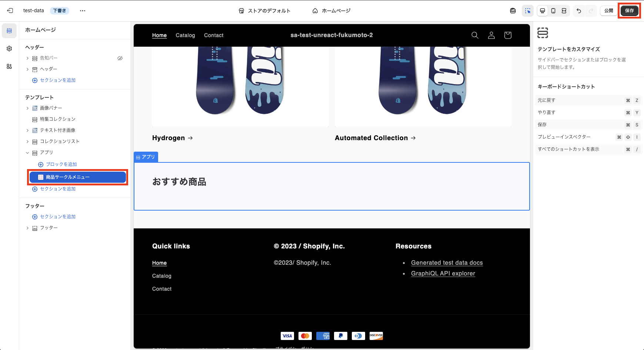The image size is (644, 350).
Task: Collapse the アプリ section
Action: [27, 152]
